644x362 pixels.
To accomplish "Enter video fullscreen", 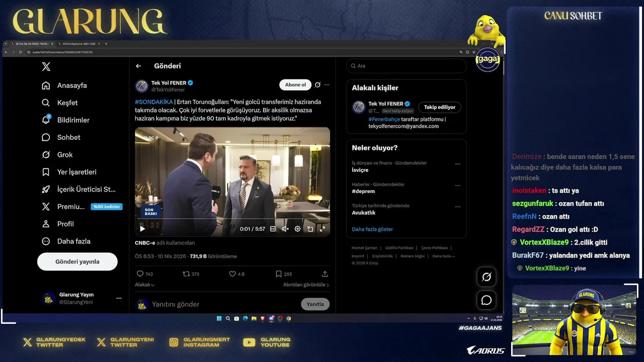I will point(323,229).
